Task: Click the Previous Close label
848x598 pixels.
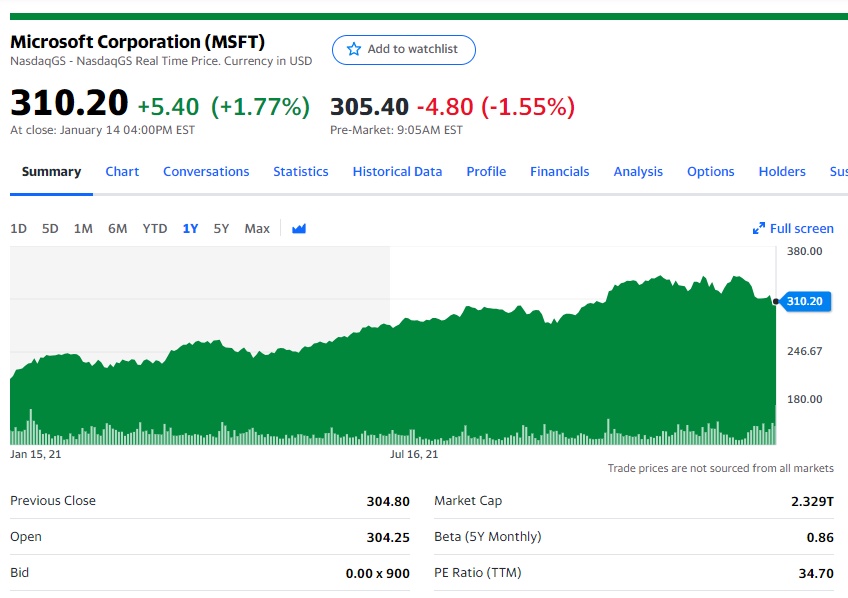Action: (x=53, y=501)
